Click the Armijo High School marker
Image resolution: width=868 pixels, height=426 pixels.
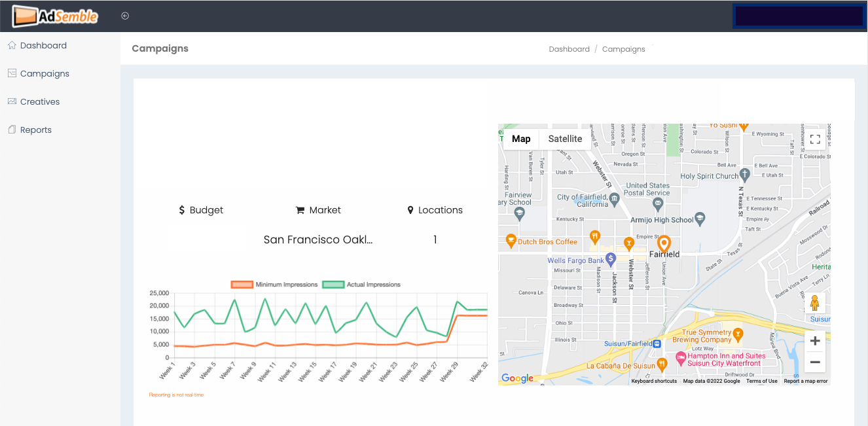pos(700,219)
